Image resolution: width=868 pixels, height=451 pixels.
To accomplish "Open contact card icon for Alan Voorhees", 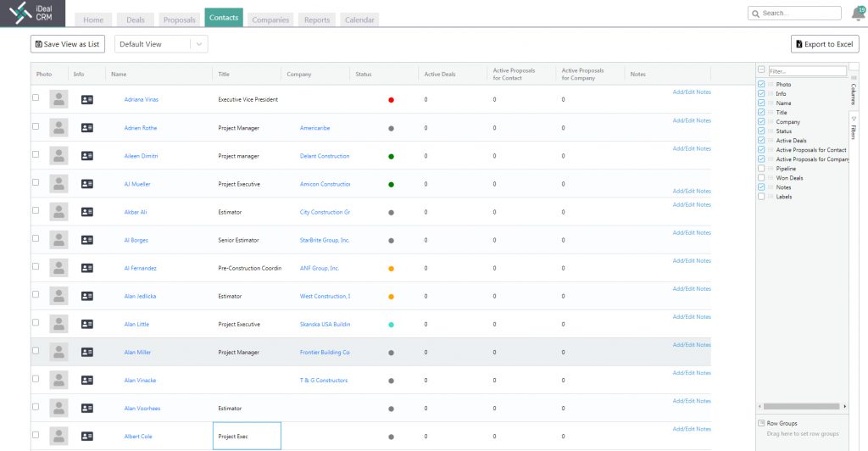I will click(x=87, y=409).
